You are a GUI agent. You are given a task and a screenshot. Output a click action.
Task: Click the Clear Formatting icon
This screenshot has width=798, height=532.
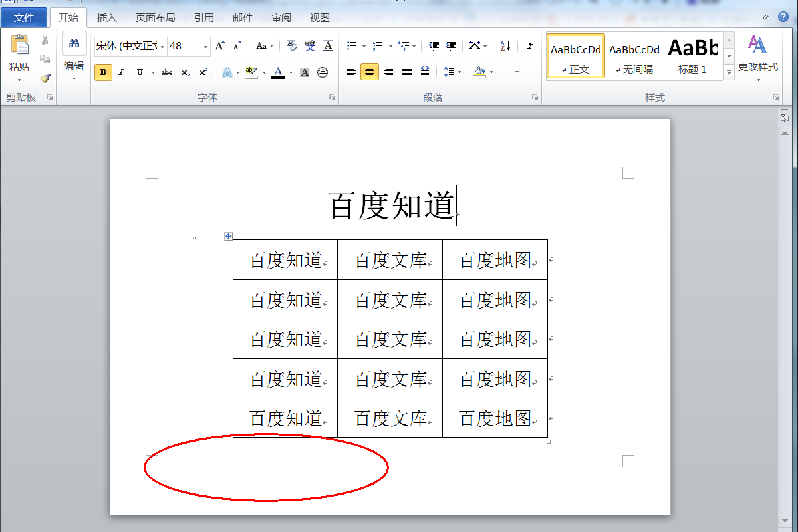coord(292,46)
